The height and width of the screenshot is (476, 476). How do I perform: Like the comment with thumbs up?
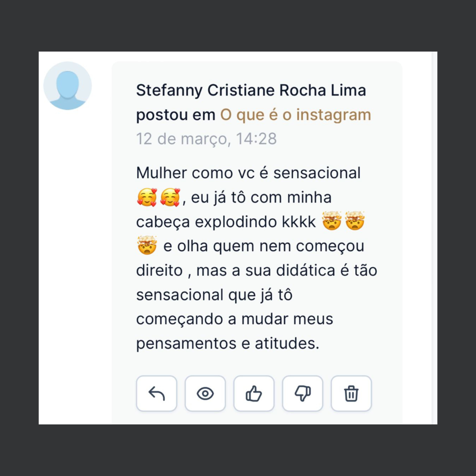[x=254, y=394]
